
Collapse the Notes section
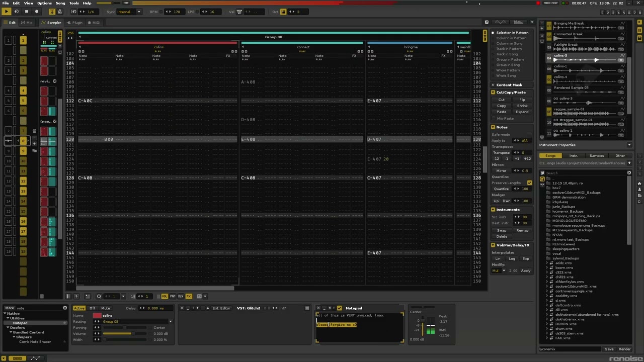pos(493,127)
